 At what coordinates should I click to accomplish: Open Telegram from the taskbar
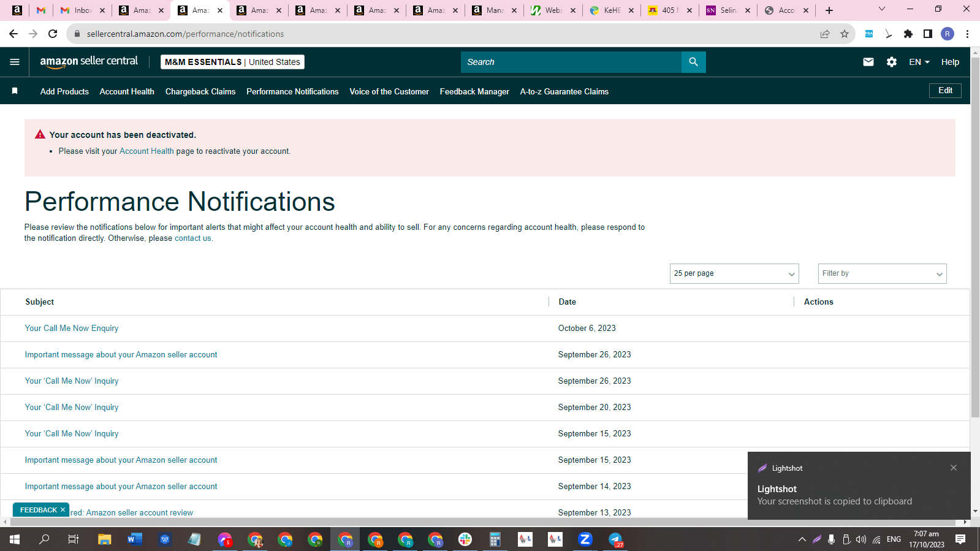(615, 539)
